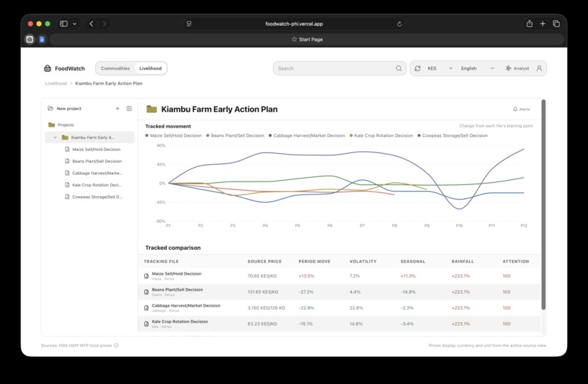The height and width of the screenshot is (384, 588).
Task: Toggle Cabbage Harvest/Market Decision legend entry
Action: click(x=306, y=136)
